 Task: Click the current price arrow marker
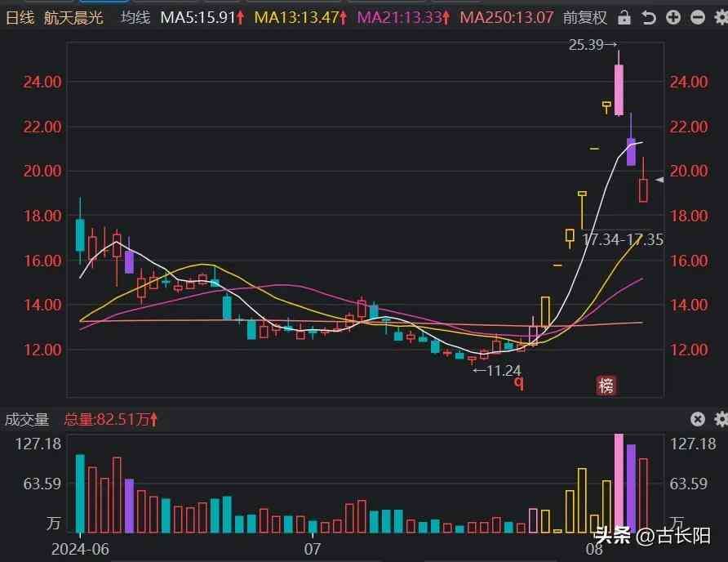(x=659, y=180)
